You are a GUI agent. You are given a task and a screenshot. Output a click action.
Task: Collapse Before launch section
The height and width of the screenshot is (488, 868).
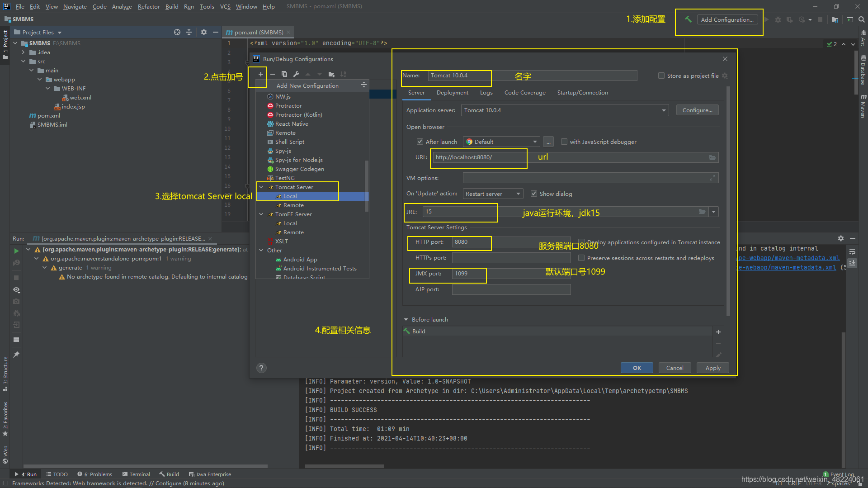click(x=406, y=319)
